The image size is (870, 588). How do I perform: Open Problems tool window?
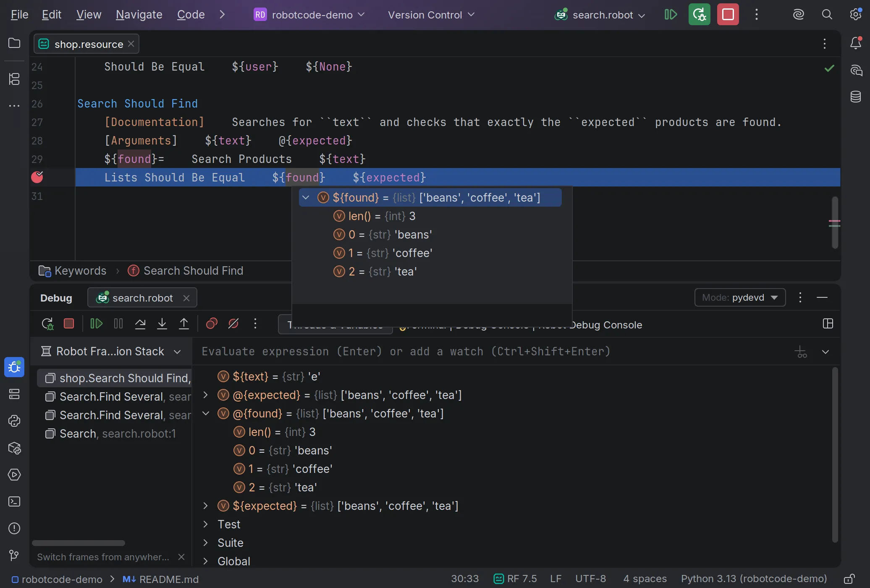click(x=14, y=528)
